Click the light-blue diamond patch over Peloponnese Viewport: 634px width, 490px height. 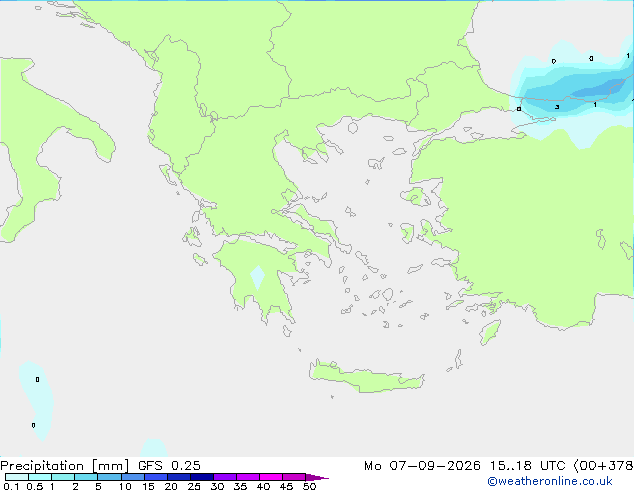click(x=258, y=277)
